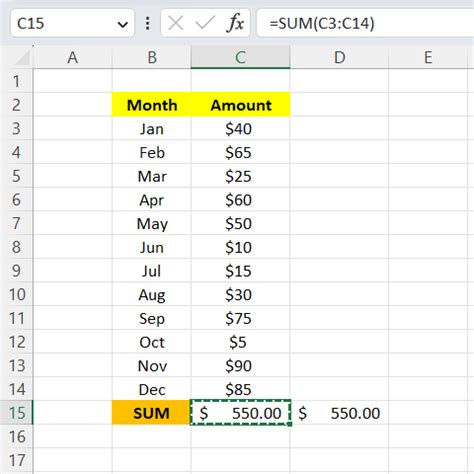The height and width of the screenshot is (474, 474).
Task: Select the Amount header cell
Action: point(240,105)
